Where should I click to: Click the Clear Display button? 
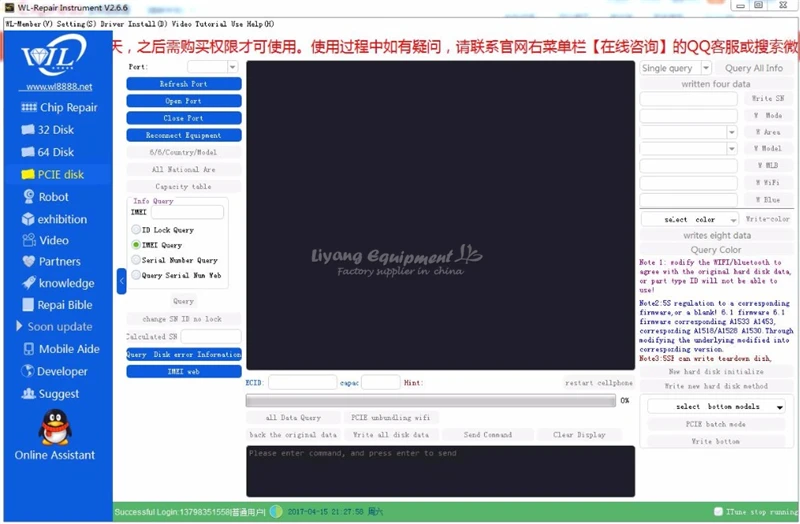coord(579,435)
